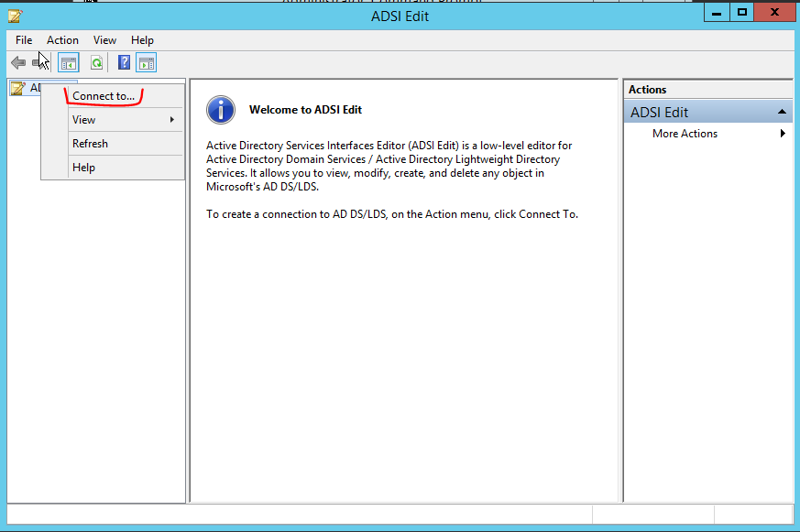The image size is (800, 532).
Task: Click the 'To create a connection' instruction text
Action: [392, 214]
